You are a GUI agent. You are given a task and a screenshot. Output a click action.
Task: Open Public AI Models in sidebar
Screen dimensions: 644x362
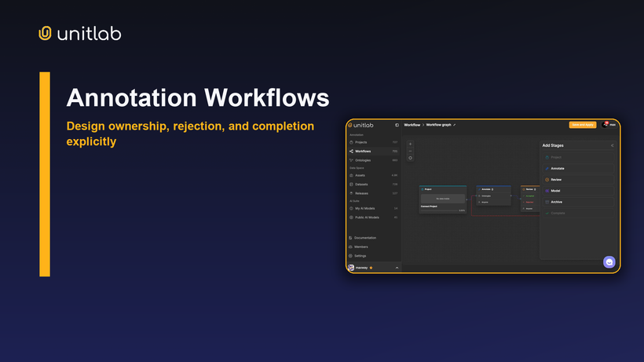pyautogui.click(x=373, y=218)
